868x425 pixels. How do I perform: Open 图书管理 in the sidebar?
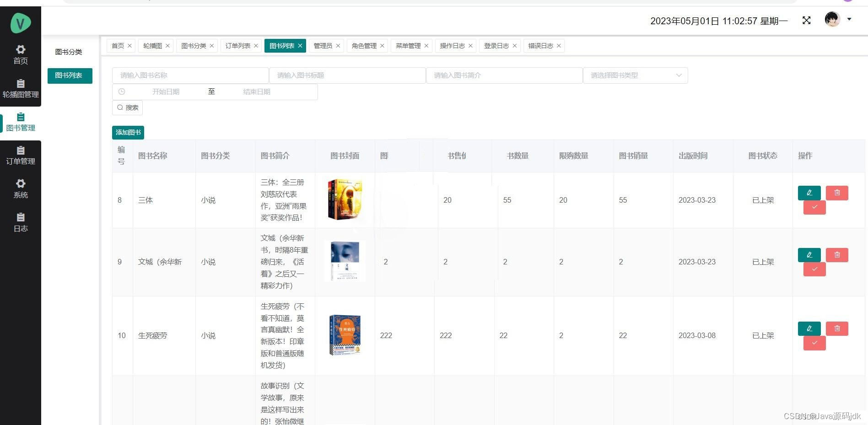click(x=21, y=123)
